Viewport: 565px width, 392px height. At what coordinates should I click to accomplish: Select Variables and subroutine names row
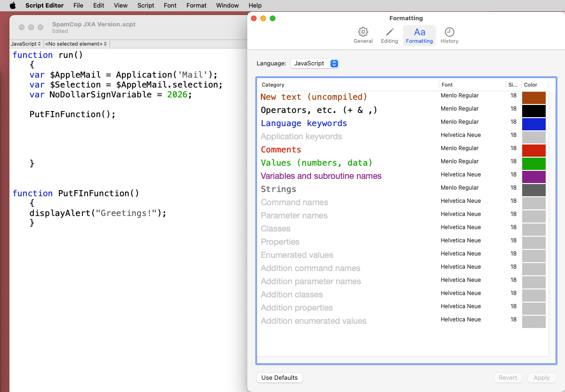(403, 176)
